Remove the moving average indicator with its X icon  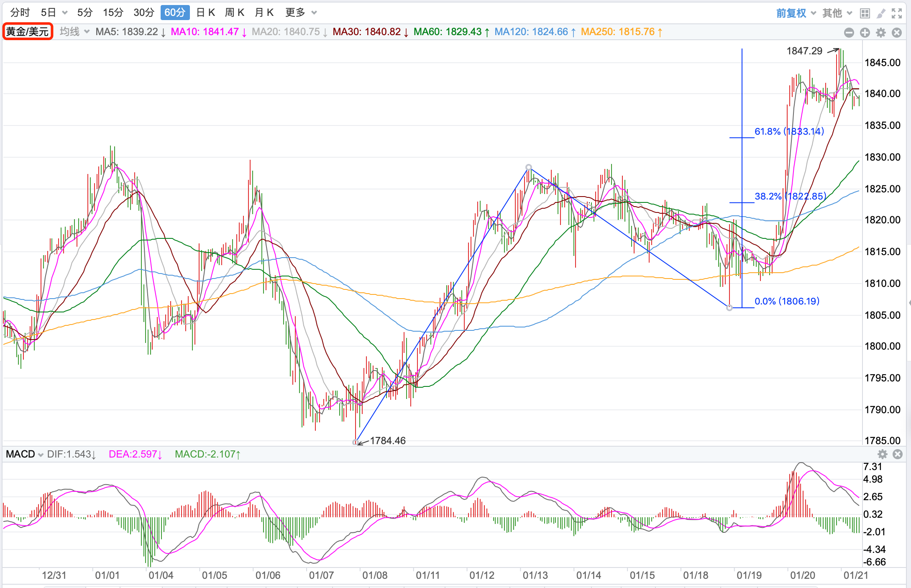[896, 33]
